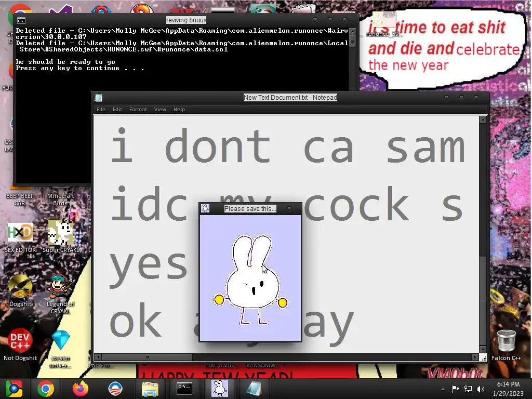Open the File menu in Notepad

pyautogui.click(x=101, y=109)
